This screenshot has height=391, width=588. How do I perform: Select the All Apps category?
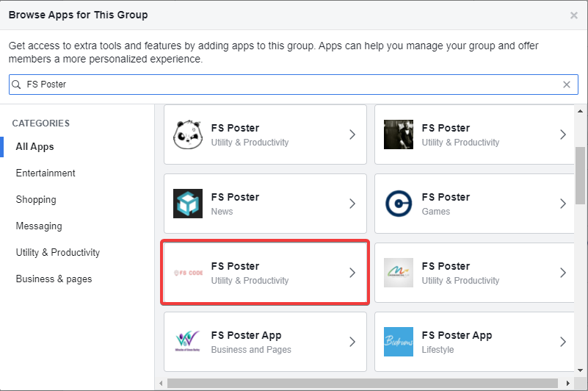click(x=35, y=147)
